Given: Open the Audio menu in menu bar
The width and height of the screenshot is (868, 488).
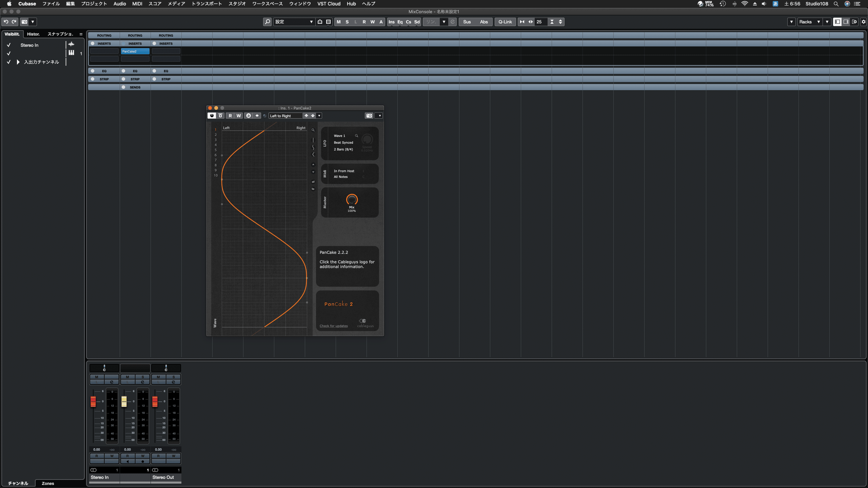Looking at the screenshot, I should [x=120, y=4].
